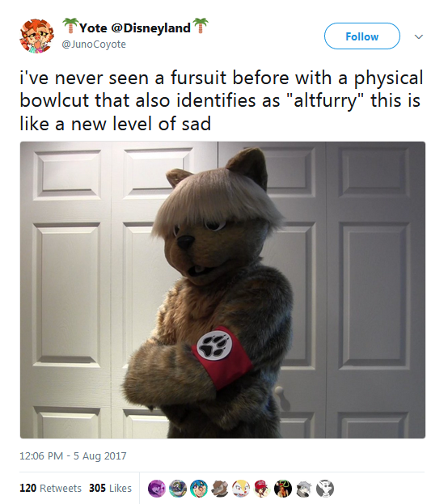Expand the tweet options chevron
Viewport: 448px width, 504px height.
[418, 36]
